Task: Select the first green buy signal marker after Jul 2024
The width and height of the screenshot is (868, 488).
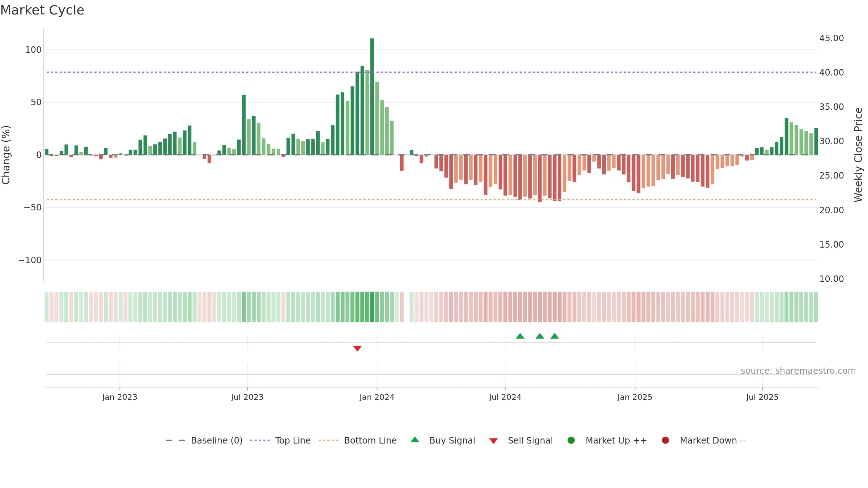Action: coord(520,336)
